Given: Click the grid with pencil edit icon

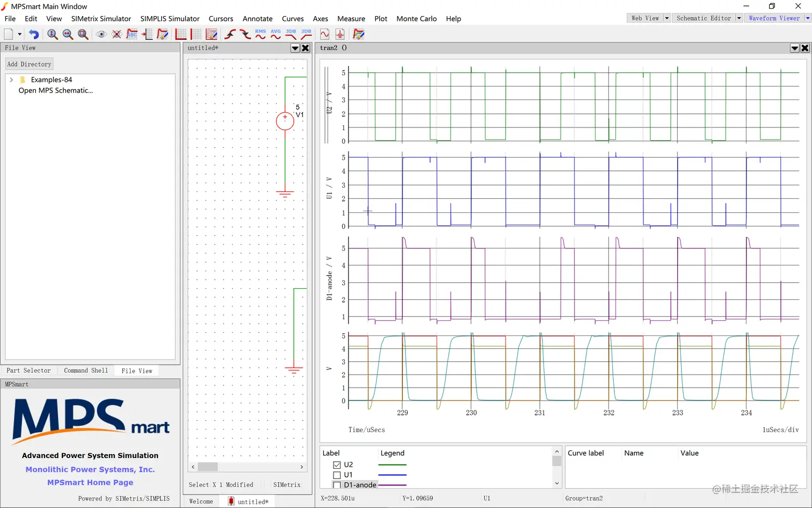Looking at the screenshot, I should 212,34.
